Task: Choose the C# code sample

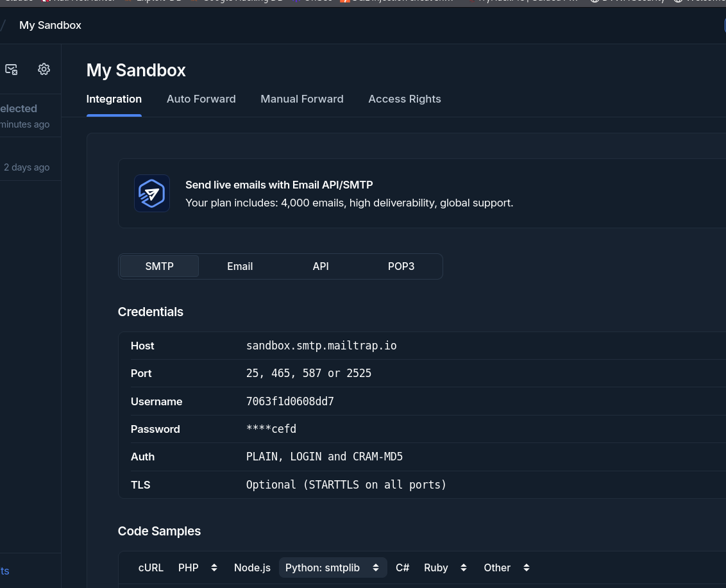Action: (402, 567)
